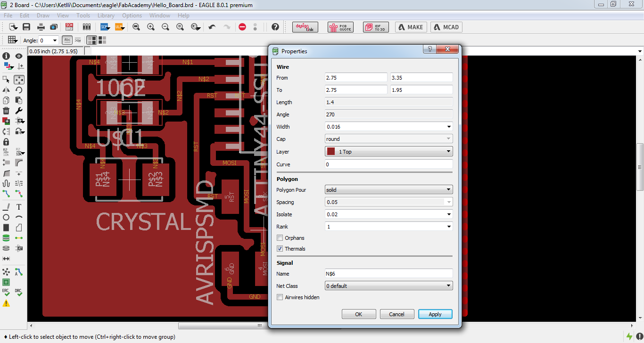Select the Move tool
The height and width of the screenshot is (343, 644).
(19, 79)
